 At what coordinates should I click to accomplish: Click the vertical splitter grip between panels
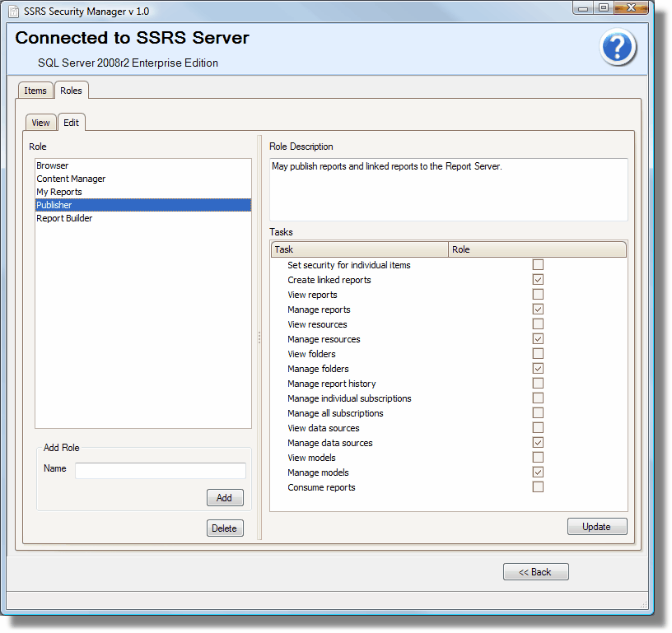click(x=259, y=337)
